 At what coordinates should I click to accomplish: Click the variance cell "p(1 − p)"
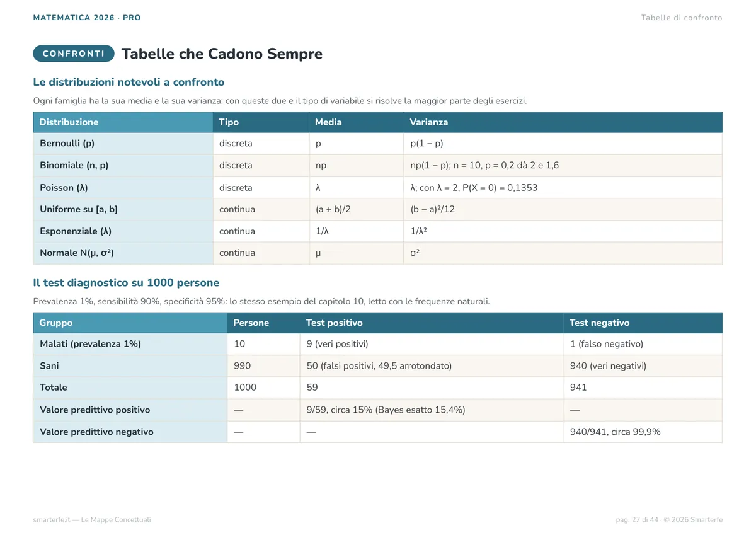pyautogui.click(x=563, y=143)
